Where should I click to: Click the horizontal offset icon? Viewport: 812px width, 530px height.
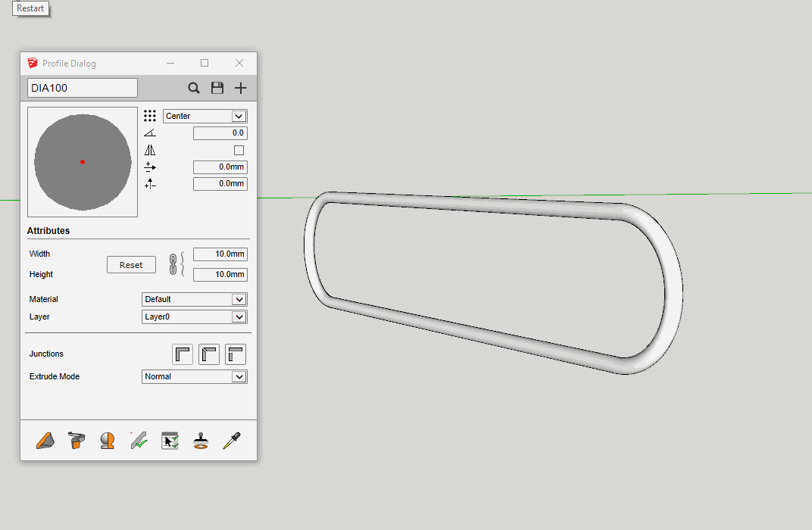pyautogui.click(x=150, y=167)
